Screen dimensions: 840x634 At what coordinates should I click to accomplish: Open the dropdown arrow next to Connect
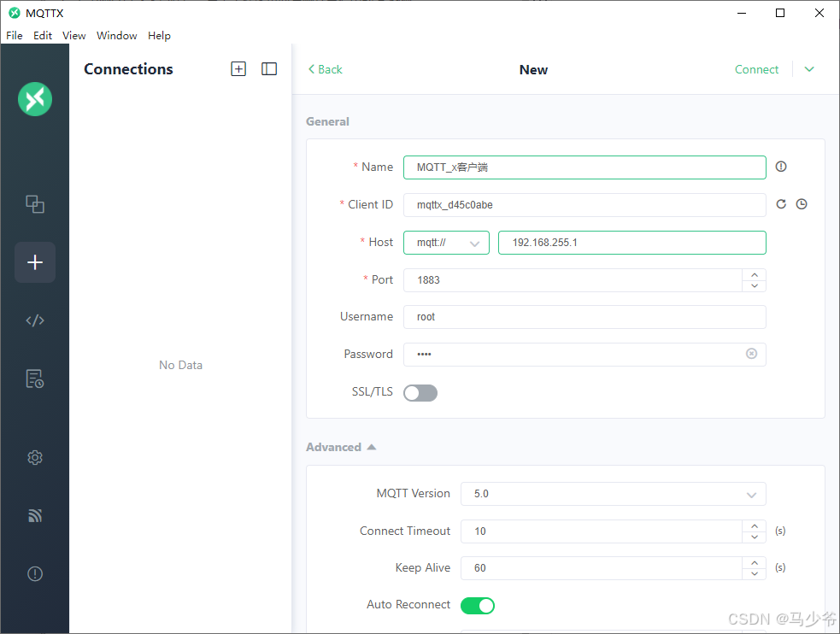coord(809,69)
